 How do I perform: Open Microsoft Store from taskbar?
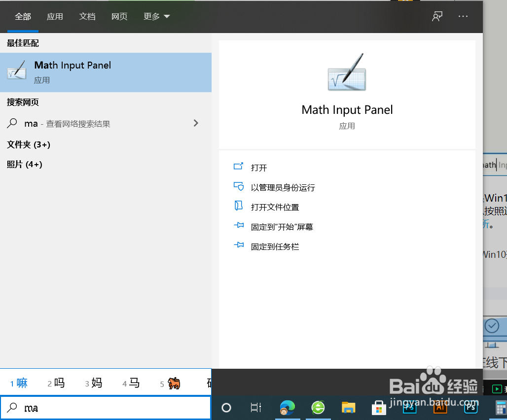click(x=379, y=408)
